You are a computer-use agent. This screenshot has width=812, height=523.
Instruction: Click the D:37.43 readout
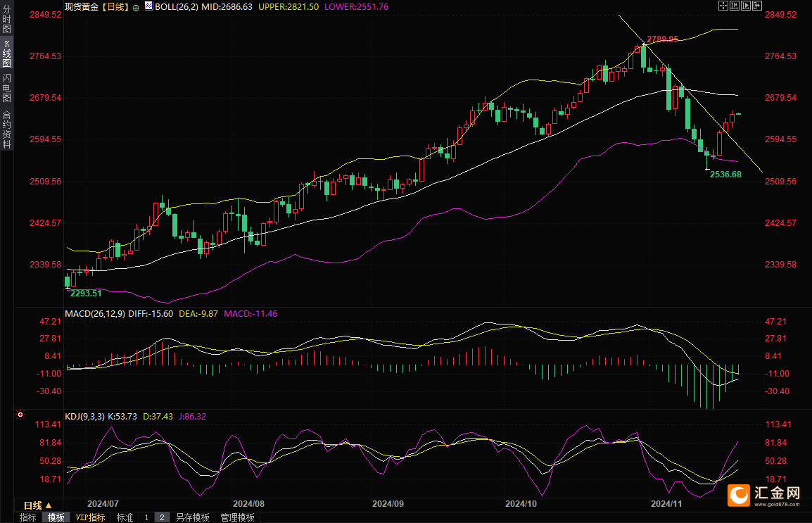[x=158, y=416]
